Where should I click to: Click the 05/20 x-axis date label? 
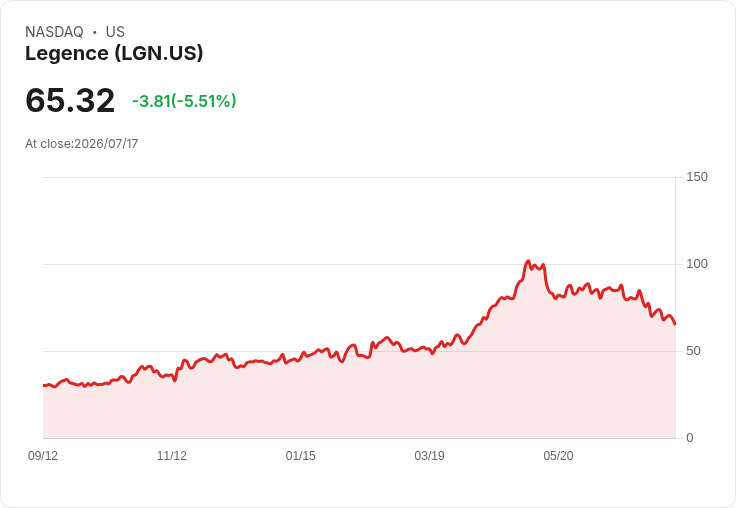(x=558, y=456)
